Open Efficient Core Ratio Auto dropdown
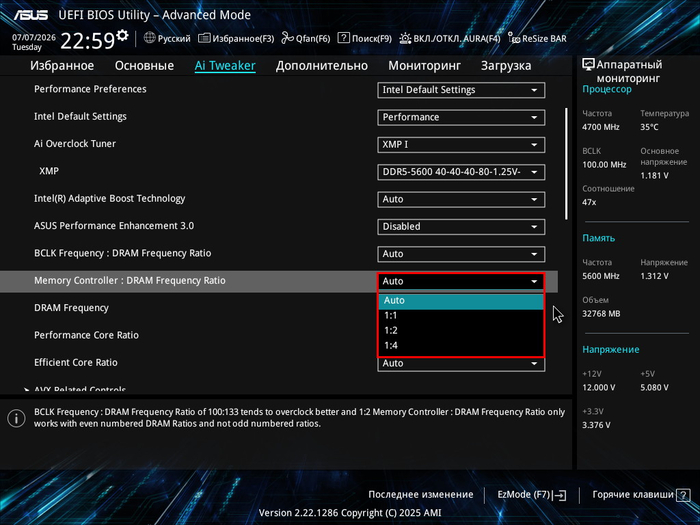Image resolution: width=700 pixels, height=525 pixels. point(461,363)
